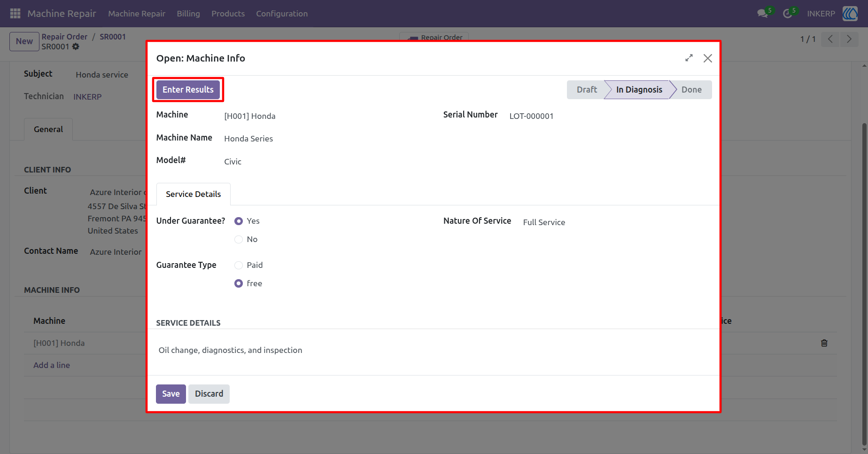Image resolution: width=868 pixels, height=454 pixels.
Task: Go to next record arrow
Action: [849, 39]
